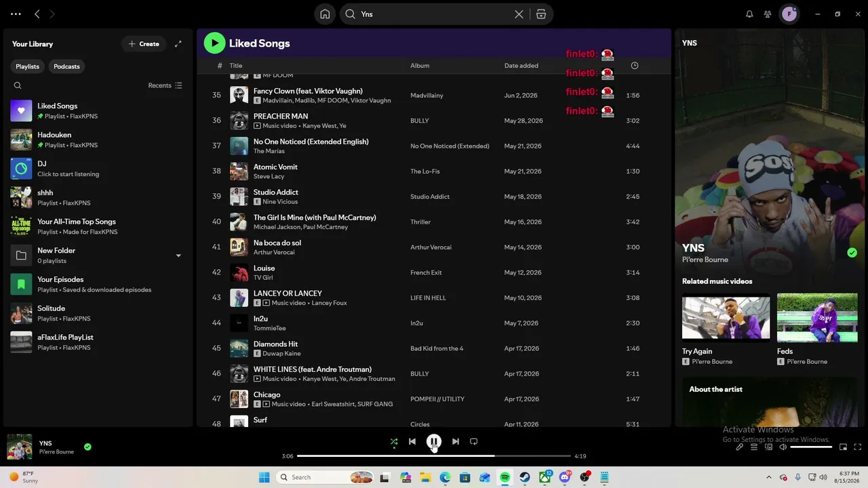The image size is (868, 488).
Task: Open the three-dot app menu
Action: (x=16, y=14)
